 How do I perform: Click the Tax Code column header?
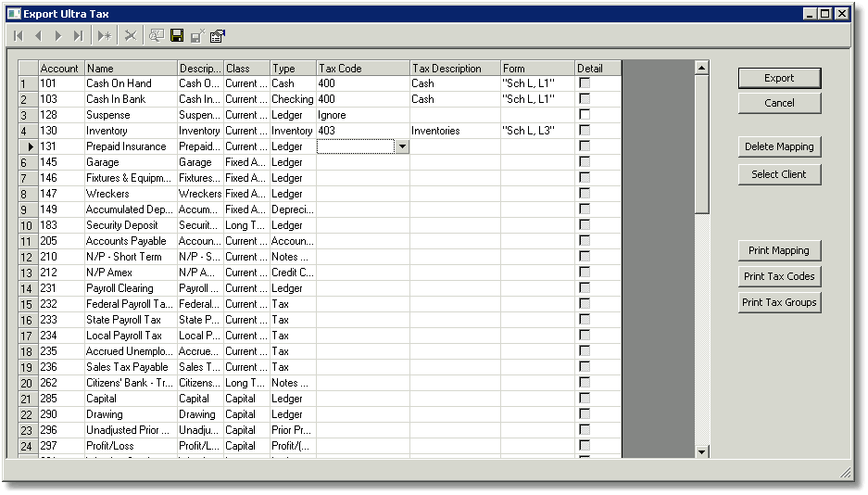(x=362, y=68)
